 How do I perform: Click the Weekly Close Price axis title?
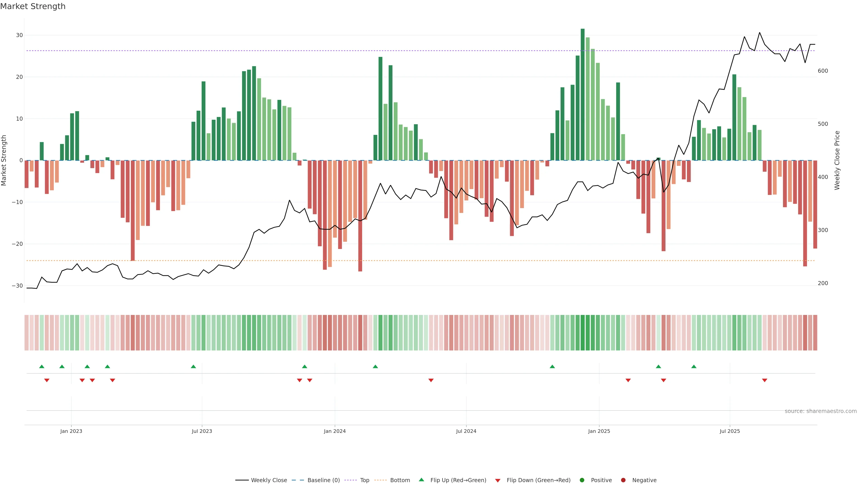(x=837, y=160)
